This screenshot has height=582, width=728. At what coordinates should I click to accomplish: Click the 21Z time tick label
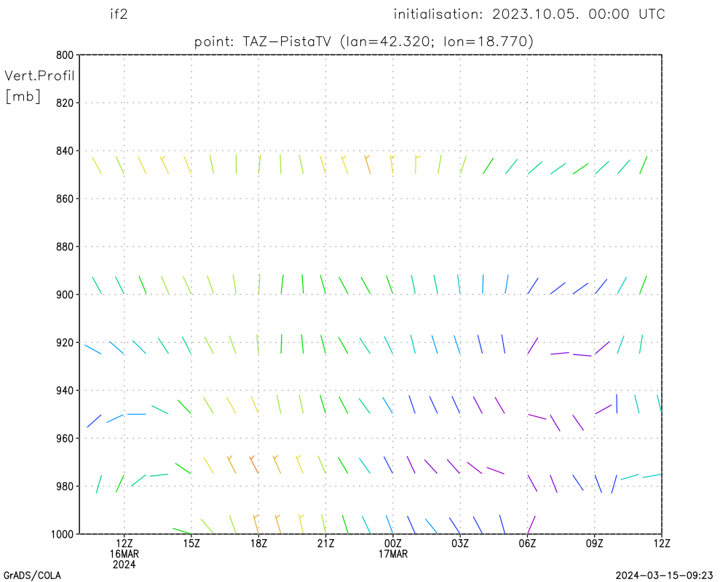[x=325, y=543]
